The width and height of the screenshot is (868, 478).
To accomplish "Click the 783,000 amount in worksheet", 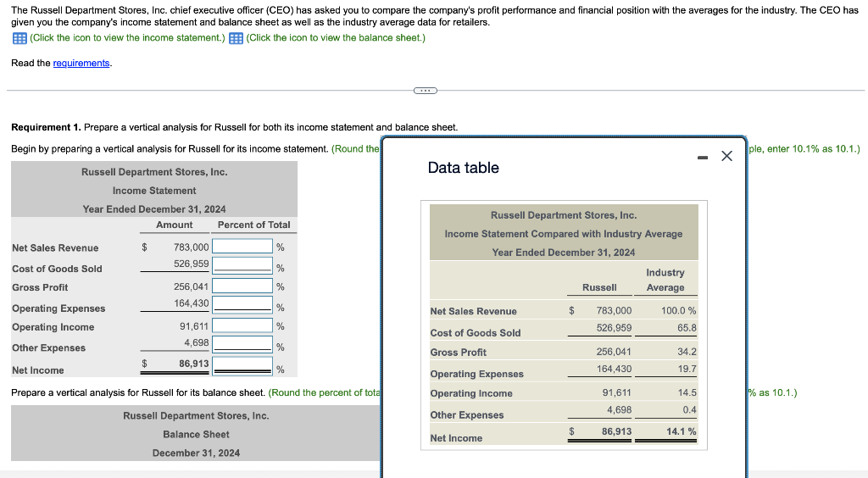I will point(191,247).
